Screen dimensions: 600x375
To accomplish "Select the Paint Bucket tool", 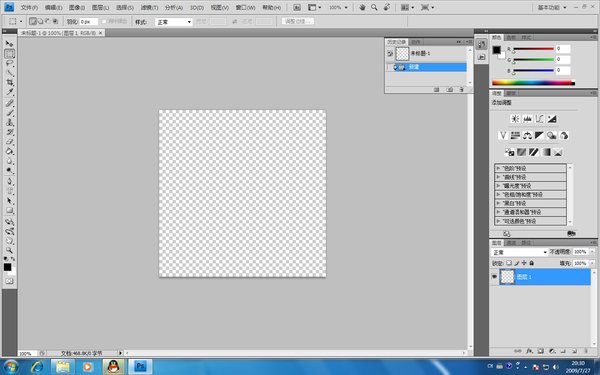I will pyautogui.click(x=10, y=151).
